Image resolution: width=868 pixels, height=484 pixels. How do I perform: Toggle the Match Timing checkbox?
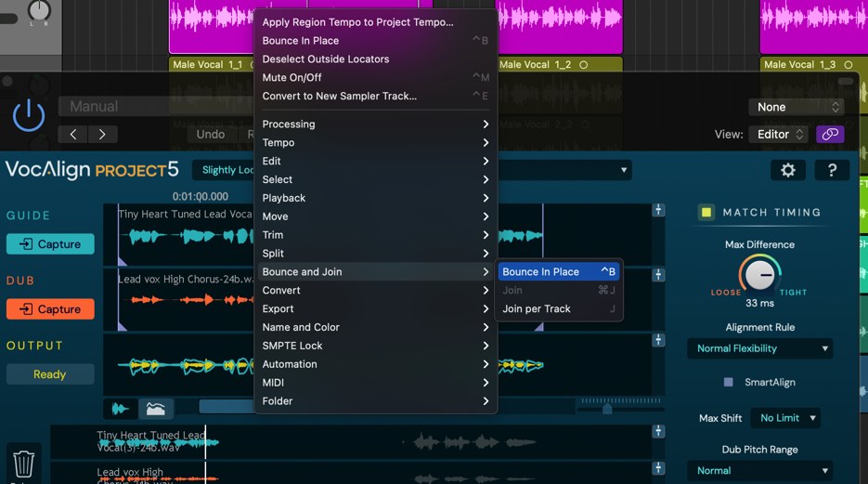(x=706, y=213)
